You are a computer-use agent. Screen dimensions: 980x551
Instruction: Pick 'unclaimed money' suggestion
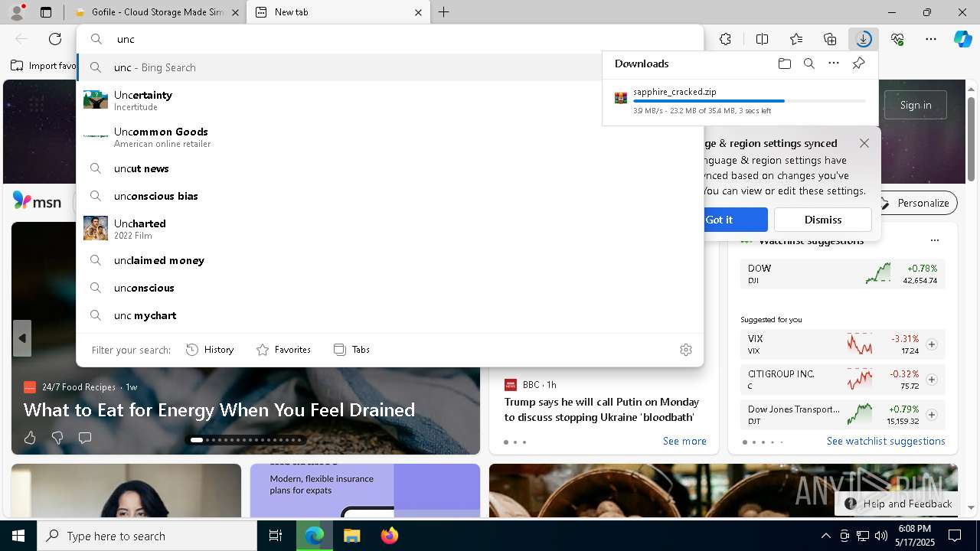tap(390, 260)
